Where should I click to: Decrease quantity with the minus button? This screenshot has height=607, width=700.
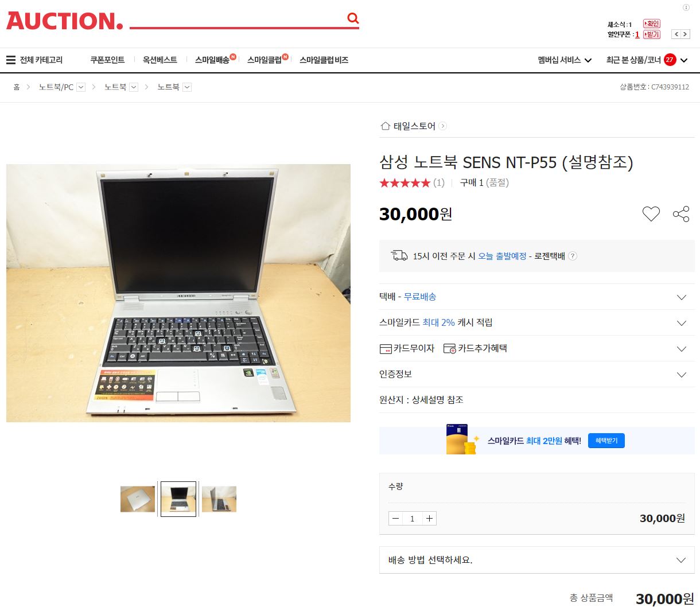(395, 519)
